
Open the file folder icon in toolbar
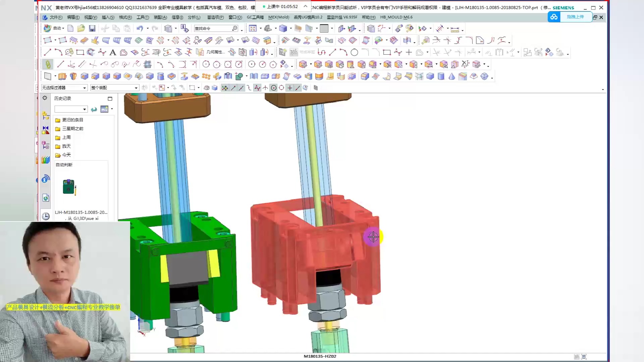(x=81, y=28)
